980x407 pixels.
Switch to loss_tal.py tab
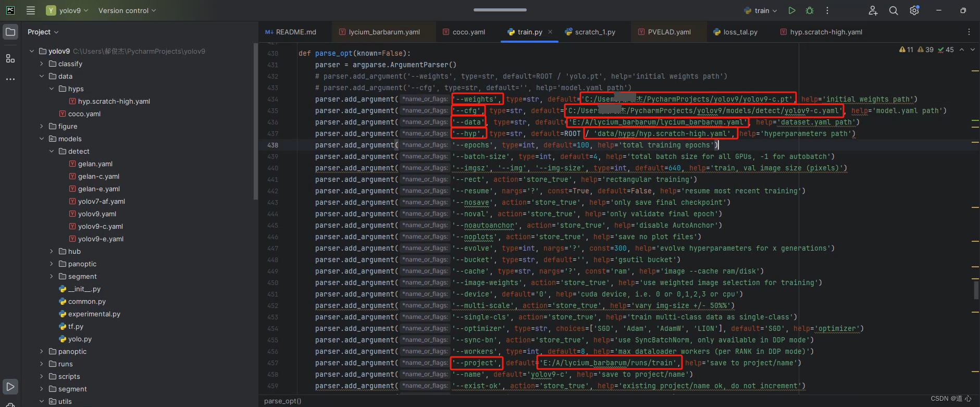coord(736,32)
